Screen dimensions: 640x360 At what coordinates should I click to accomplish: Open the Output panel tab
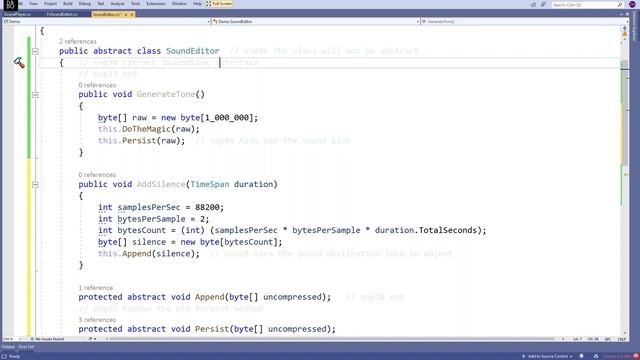coord(8,347)
